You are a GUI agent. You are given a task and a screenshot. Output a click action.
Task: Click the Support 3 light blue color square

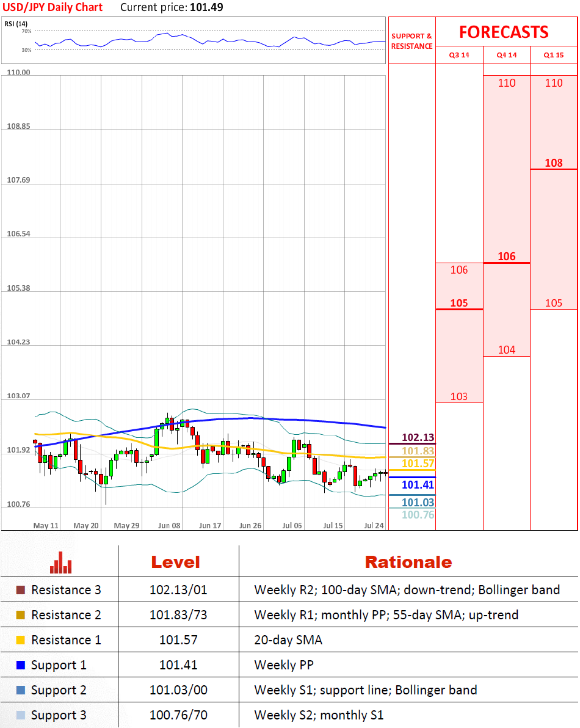tap(21, 715)
